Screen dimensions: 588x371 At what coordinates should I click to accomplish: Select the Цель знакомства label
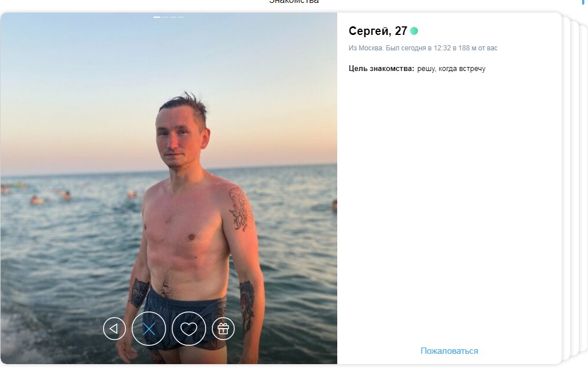381,69
